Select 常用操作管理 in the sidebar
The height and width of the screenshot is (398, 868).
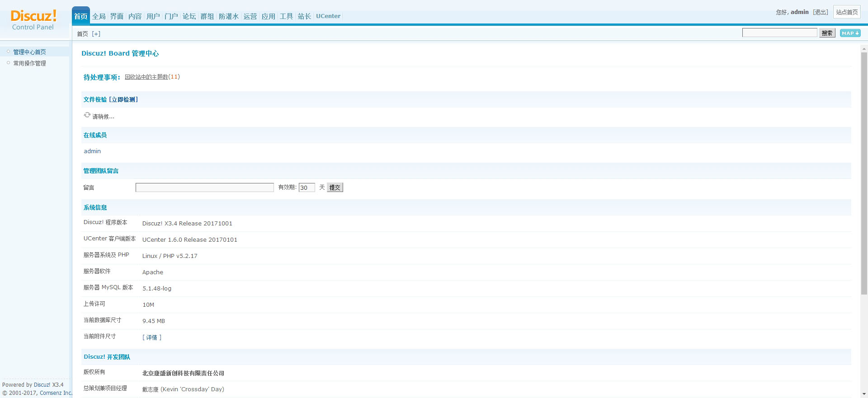(x=29, y=63)
